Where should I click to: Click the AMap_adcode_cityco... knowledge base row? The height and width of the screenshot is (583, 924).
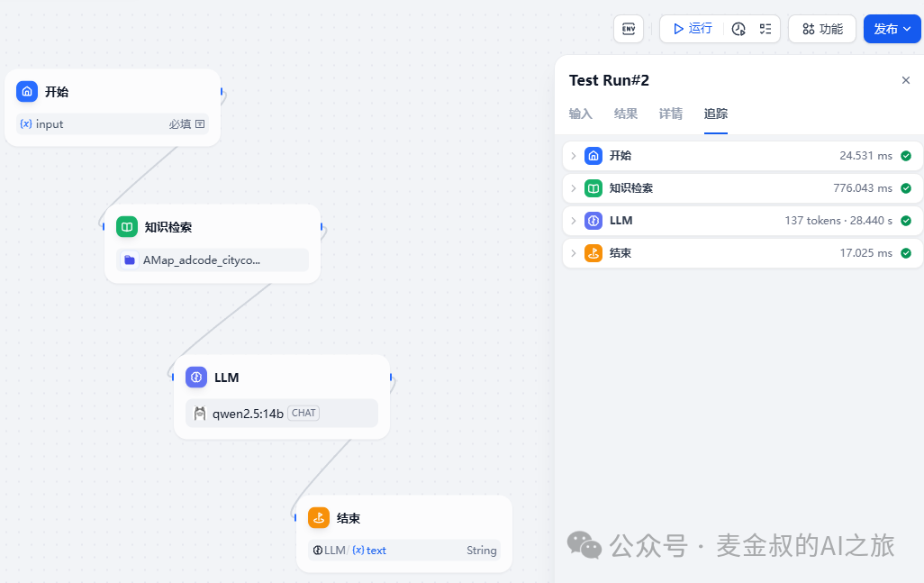tap(213, 260)
